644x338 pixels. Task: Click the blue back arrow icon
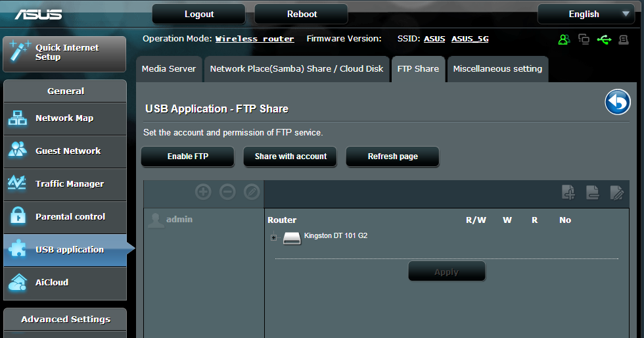pyautogui.click(x=617, y=101)
